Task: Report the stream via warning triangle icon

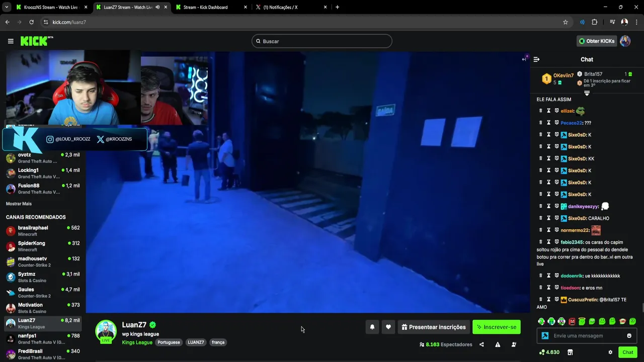Action: click(498, 344)
